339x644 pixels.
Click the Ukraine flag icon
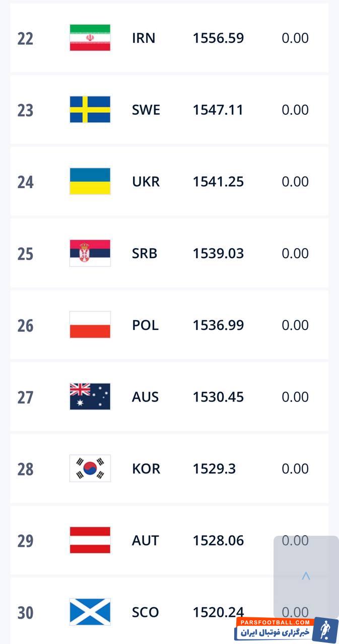(90, 182)
